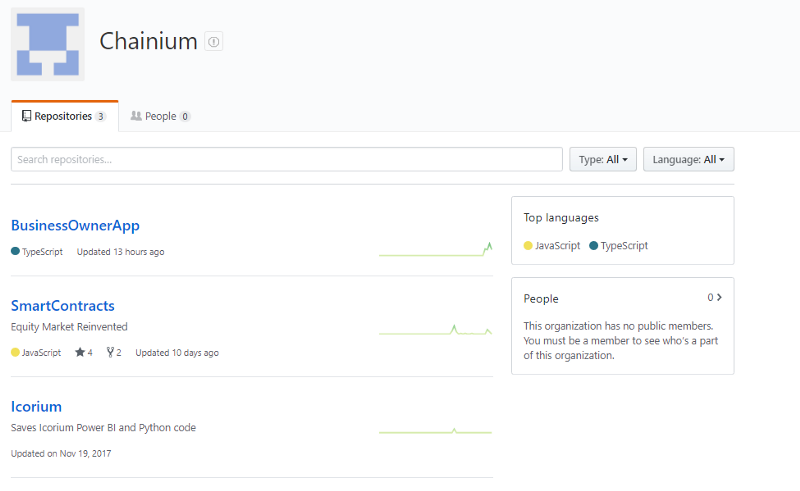Open the BusinessOwnerApp repository link
This screenshot has height=491, width=800.
(x=75, y=225)
